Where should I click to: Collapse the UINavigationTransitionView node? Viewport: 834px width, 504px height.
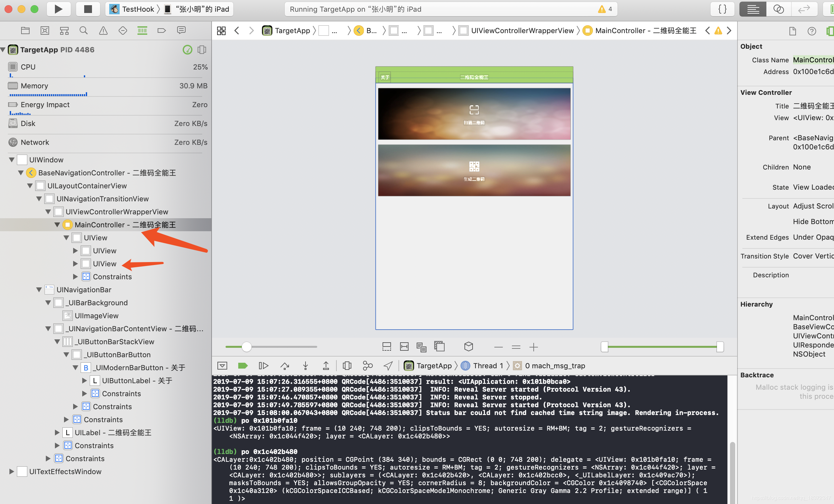pos(39,199)
